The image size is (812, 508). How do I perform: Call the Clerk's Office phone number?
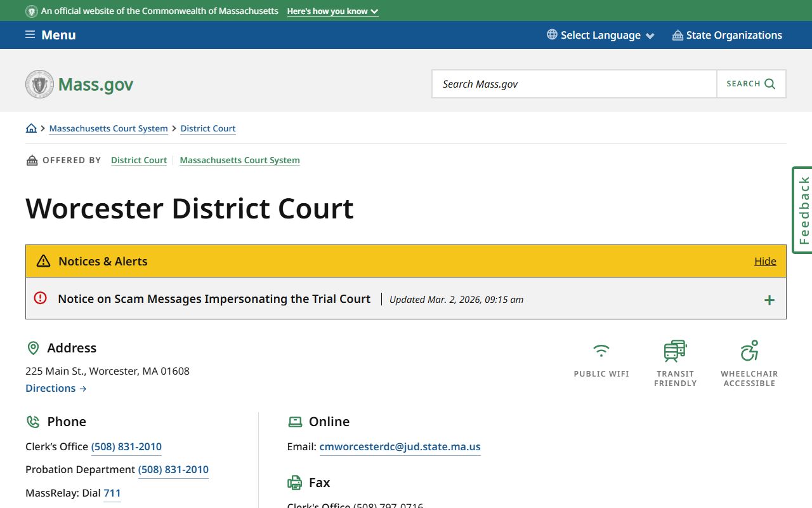(126, 446)
